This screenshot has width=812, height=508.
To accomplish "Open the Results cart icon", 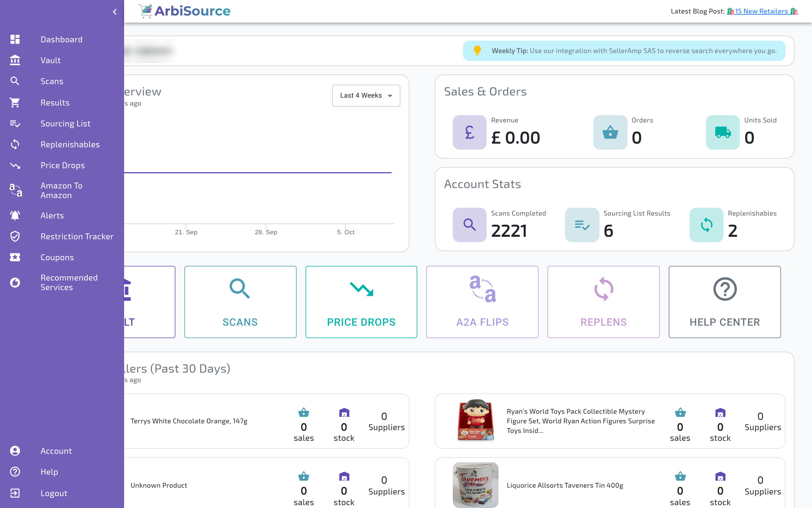I will point(15,102).
